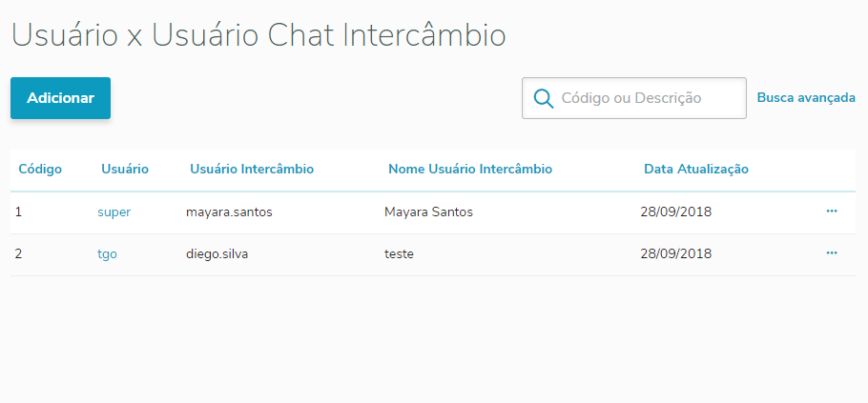Sort by the Usuário column header
The width and height of the screenshot is (868, 403).
point(125,170)
